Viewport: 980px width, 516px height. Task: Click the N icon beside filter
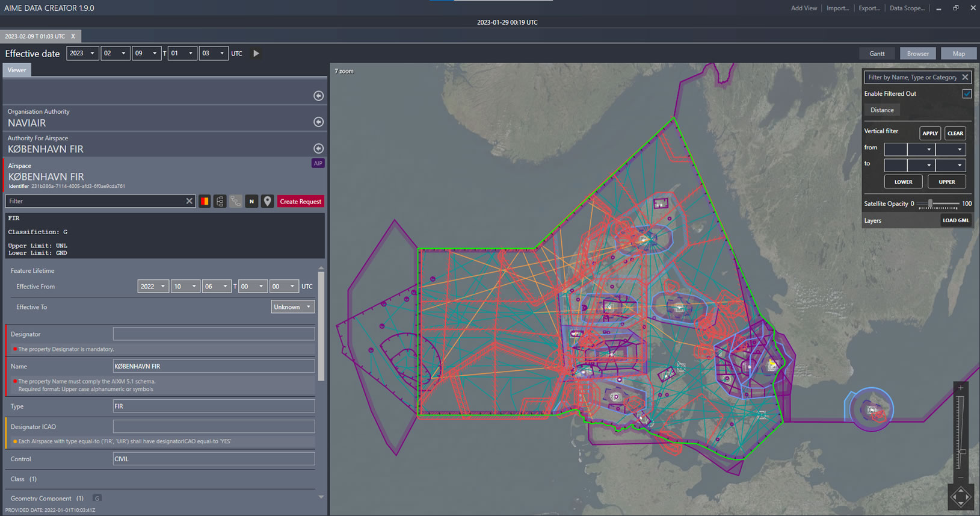coord(251,202)
